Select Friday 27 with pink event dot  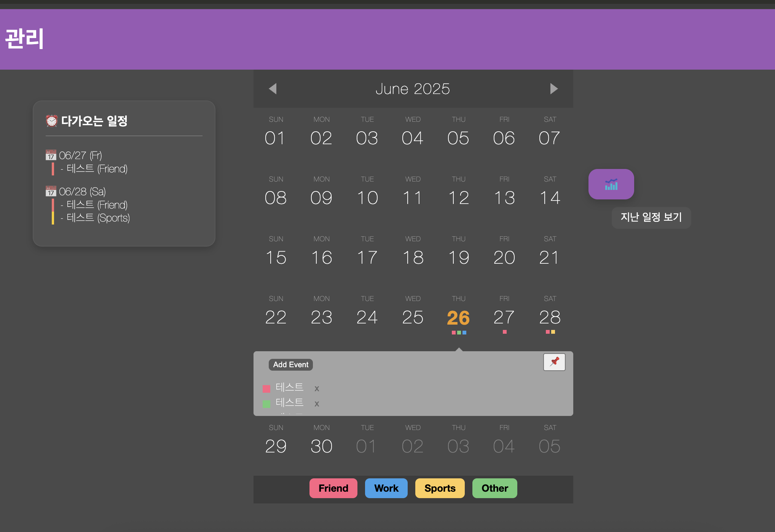click(504, 318)
